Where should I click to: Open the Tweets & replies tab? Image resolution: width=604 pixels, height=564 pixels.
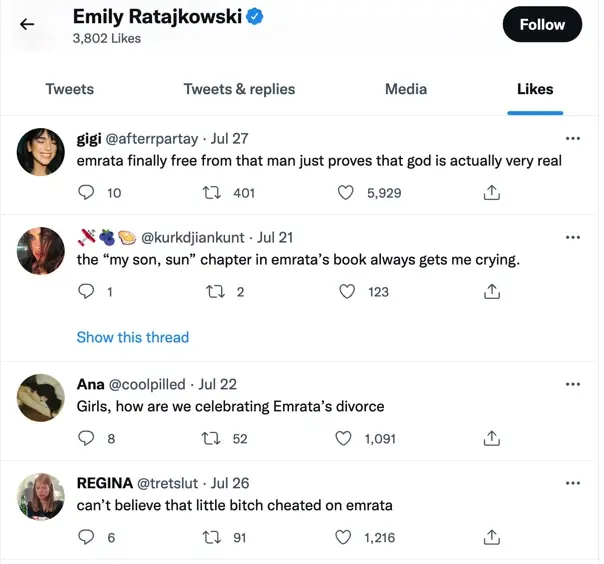[239, 89]
